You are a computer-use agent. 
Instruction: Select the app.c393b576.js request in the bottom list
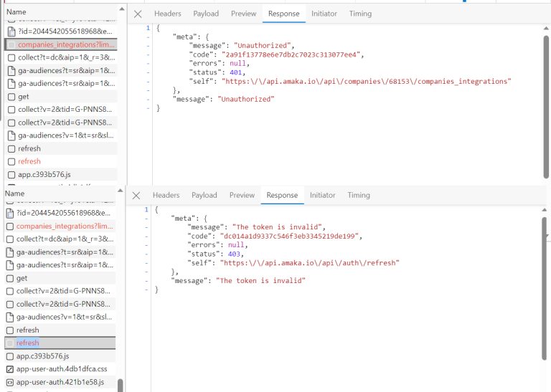point(60,356)
